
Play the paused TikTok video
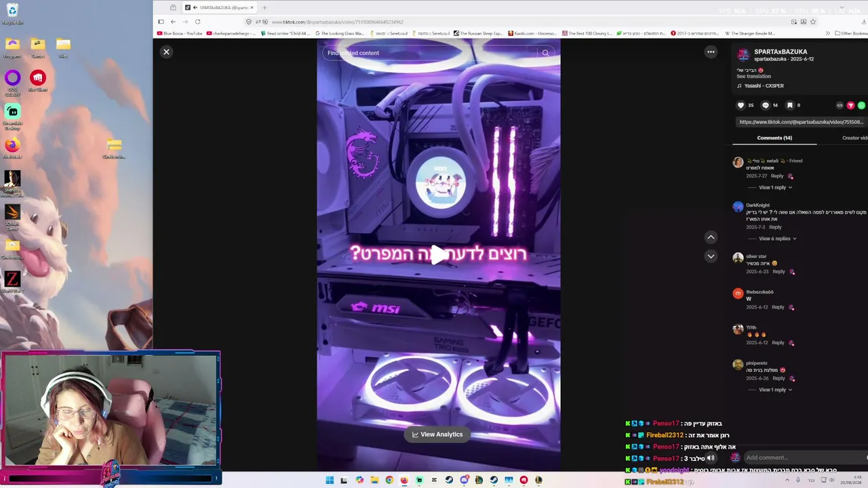[439, 255]
